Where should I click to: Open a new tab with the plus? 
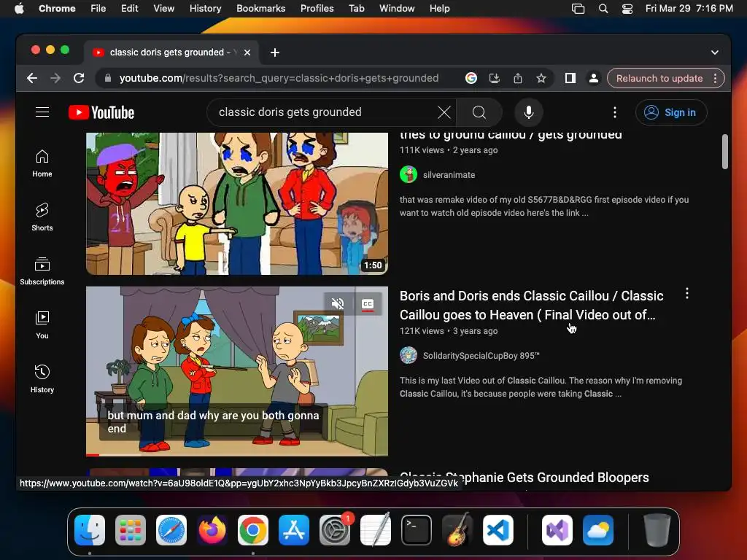coord(275,52)
